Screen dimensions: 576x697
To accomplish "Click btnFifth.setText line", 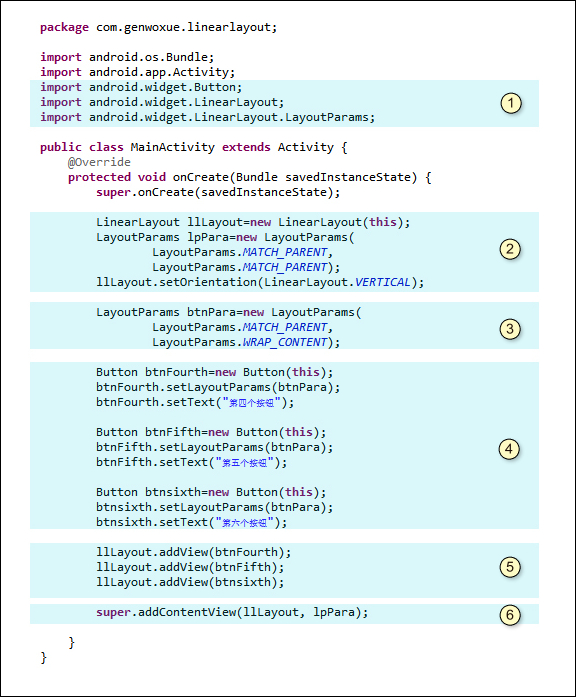I will 192,462.
